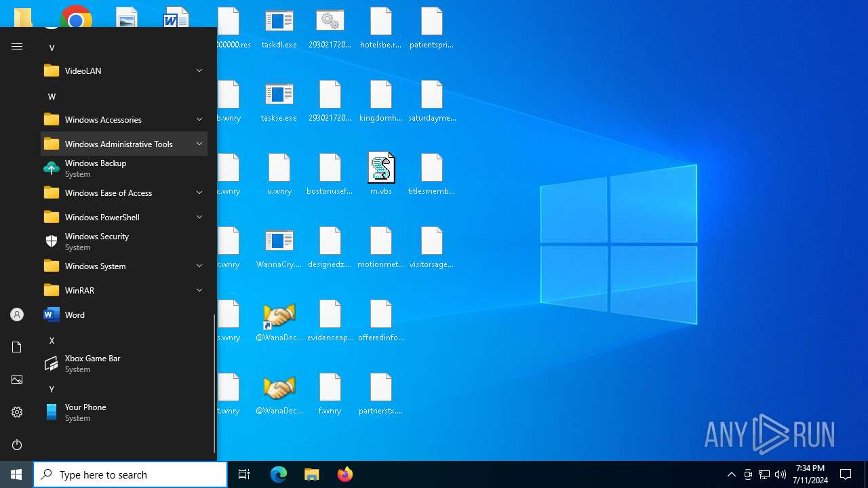
Task: Jump to letter V section header
Action: 52,47
